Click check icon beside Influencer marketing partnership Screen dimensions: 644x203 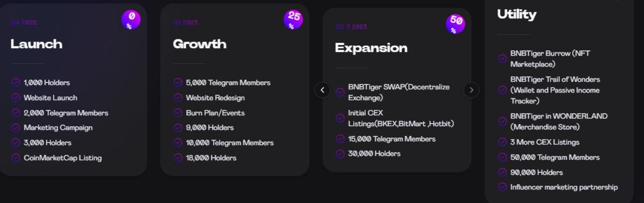502,187
